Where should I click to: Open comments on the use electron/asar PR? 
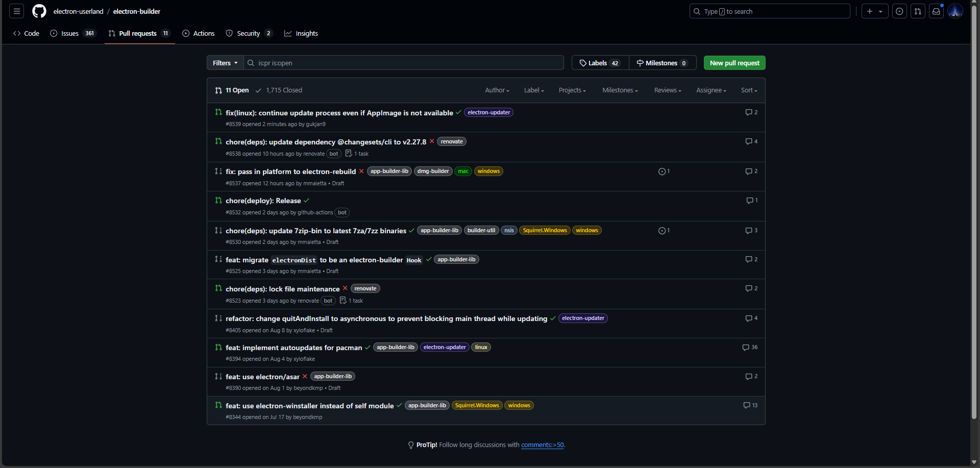(751, 376)
